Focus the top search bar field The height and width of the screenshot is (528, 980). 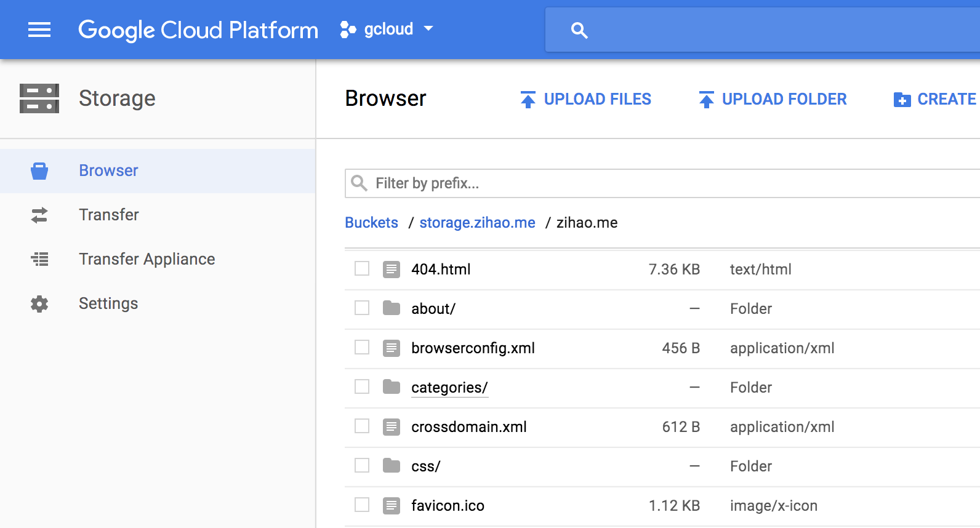[763, 30]
